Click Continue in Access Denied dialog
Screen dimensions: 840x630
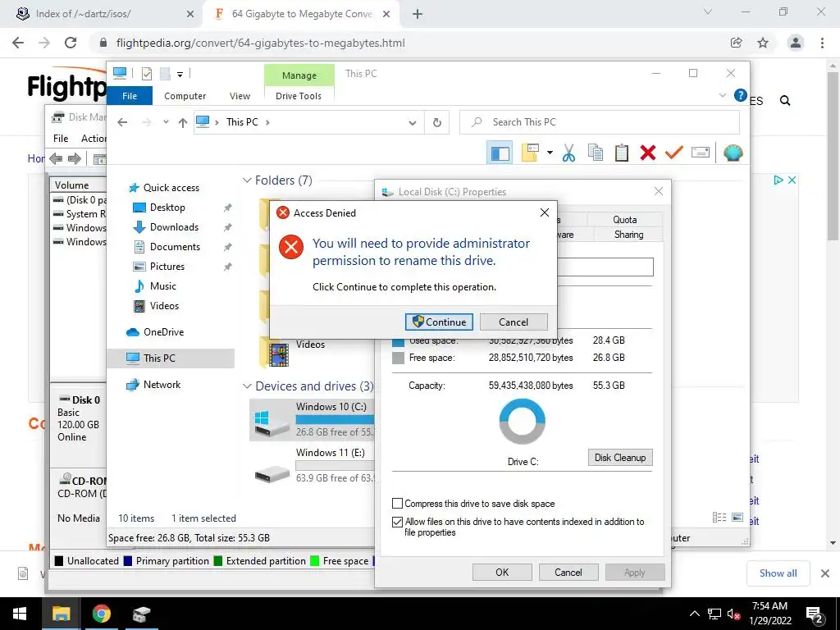coord(439,322)
